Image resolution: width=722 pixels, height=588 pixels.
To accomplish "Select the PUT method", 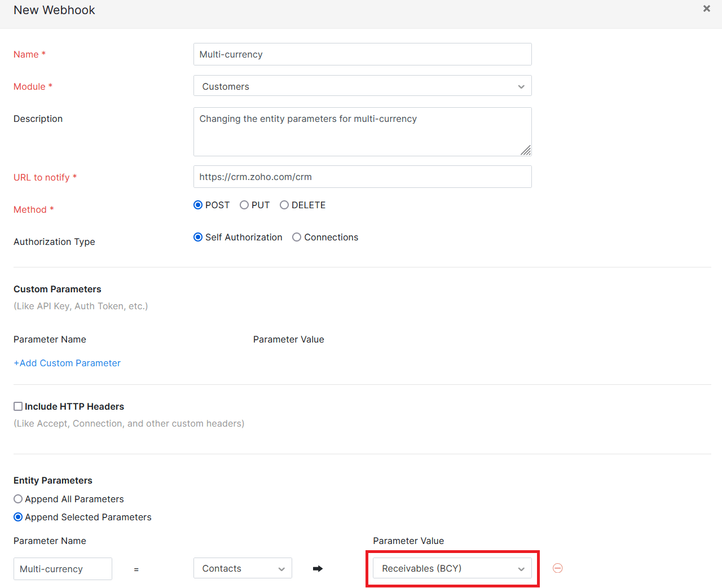I will [x=244, y=205].
